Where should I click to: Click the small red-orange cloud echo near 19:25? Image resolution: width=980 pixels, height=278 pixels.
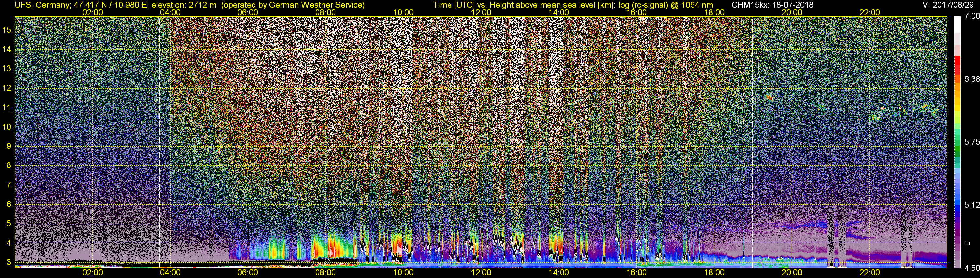769,98
